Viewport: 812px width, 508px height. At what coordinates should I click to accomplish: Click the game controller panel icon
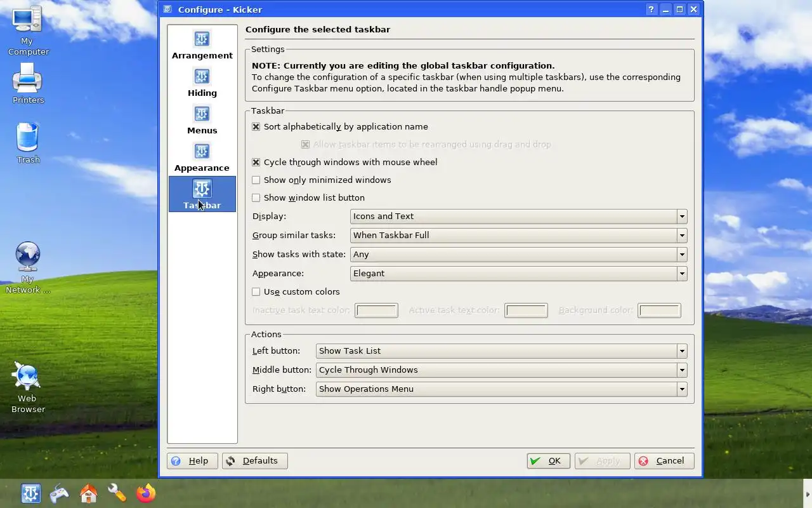60,493
